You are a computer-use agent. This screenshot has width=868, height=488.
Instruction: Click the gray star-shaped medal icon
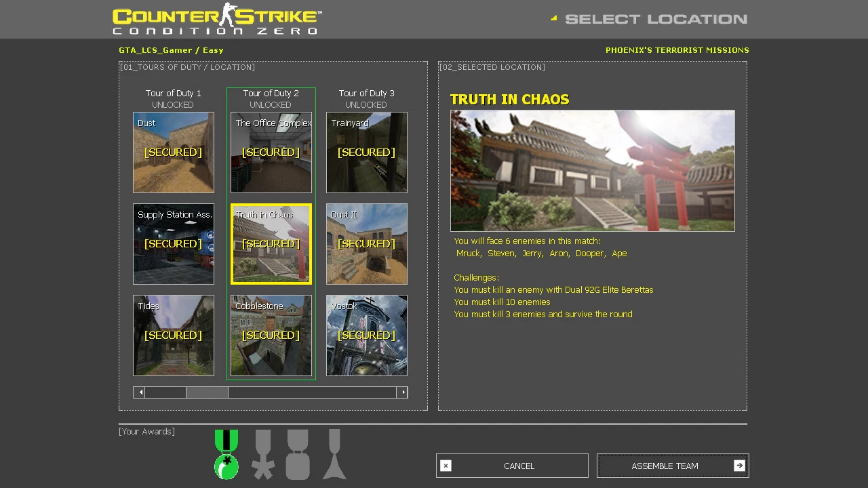pos(263,455)
